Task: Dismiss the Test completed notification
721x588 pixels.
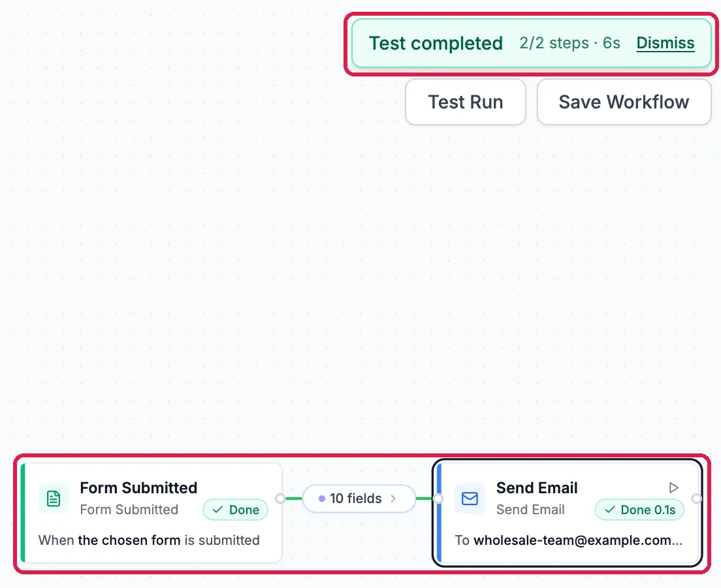Action: 665,43
